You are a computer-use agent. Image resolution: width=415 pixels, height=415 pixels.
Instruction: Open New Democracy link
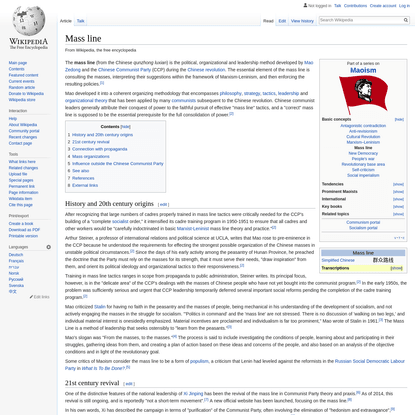pos(363,153)
